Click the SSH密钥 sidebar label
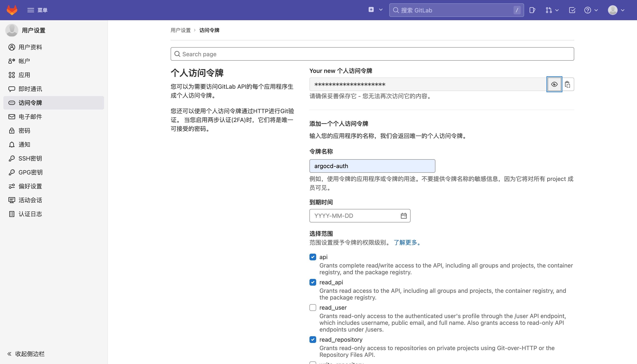 point(30,158)
